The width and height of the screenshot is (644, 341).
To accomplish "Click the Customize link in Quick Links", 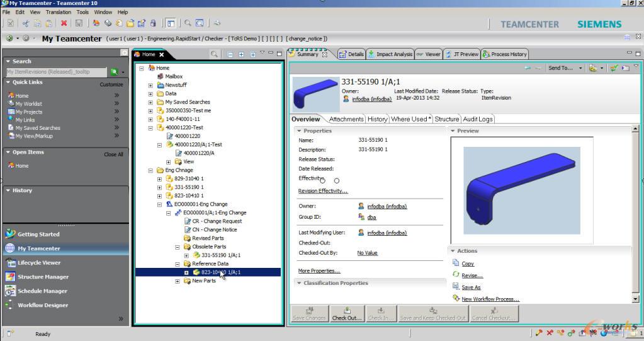I will [x=111, y=84].
